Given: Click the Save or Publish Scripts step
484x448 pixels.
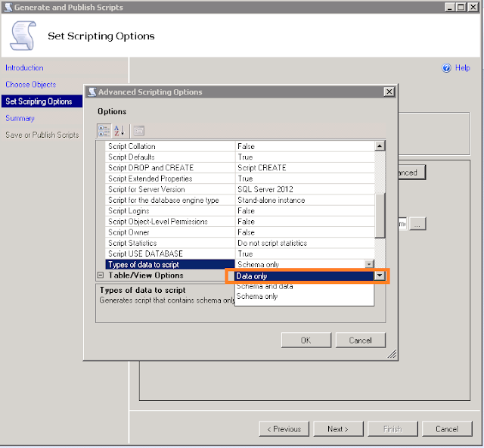Looking at the screenshot, I should tap(42, 135).
